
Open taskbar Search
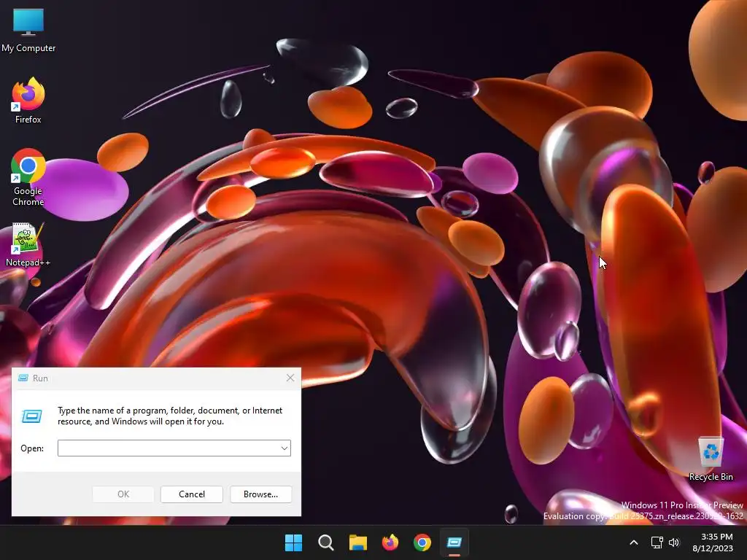[326, 542]
